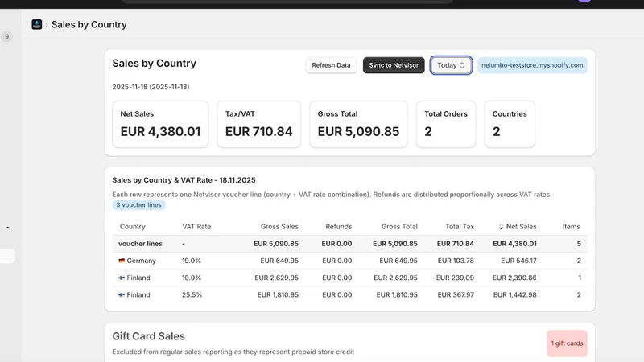Sort by the Gross Total column header
The image size is (644, 362).
tap(399, 227)
